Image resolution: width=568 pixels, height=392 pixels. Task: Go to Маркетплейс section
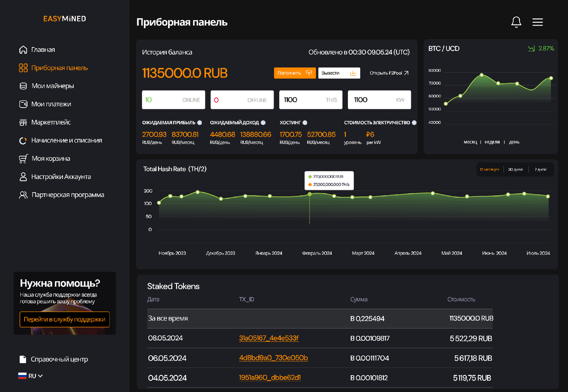[51, 122]
